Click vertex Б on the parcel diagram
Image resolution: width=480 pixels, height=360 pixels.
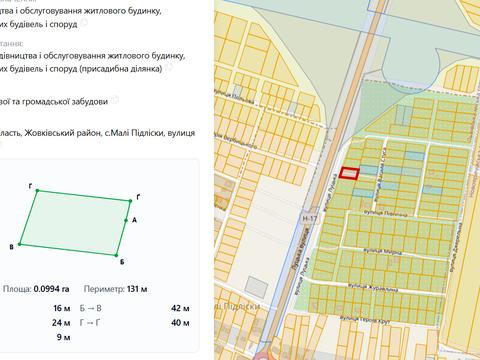point(116,255)
